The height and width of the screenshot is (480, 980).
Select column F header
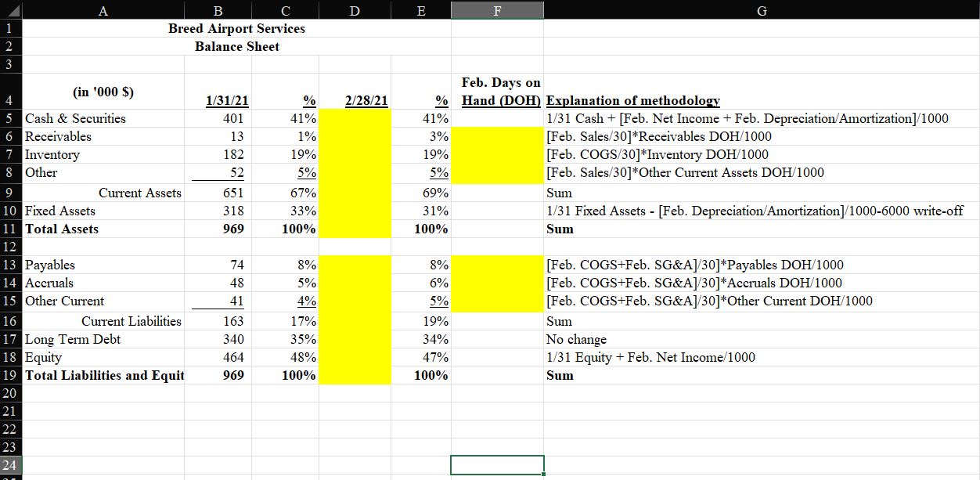pyautogui.click(x=497, y=10)
